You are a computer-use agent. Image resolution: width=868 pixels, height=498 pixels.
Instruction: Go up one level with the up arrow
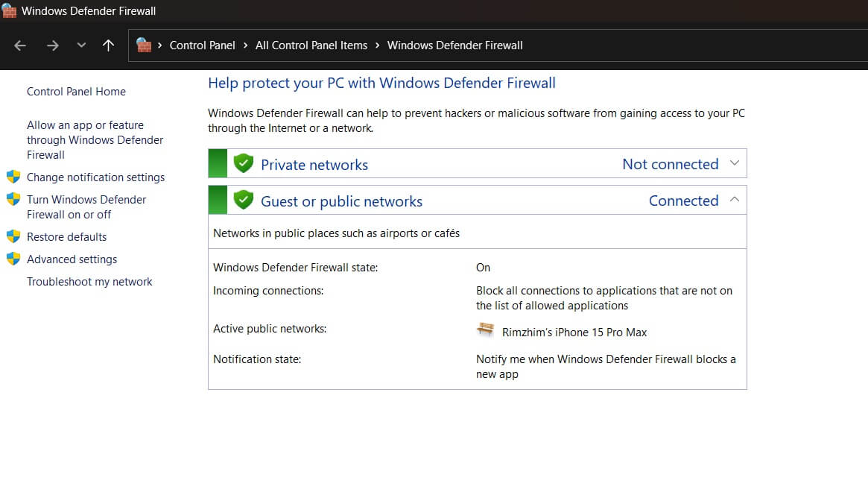click(109, 45)
